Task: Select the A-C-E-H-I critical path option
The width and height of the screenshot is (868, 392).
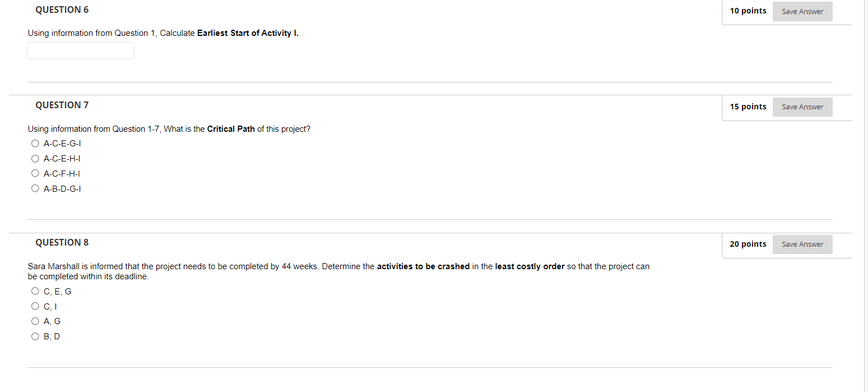Action: tap(35, 158)
